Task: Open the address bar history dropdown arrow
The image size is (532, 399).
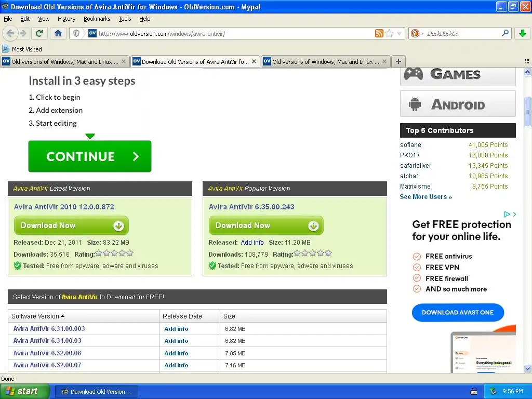Action: [400, 33]
